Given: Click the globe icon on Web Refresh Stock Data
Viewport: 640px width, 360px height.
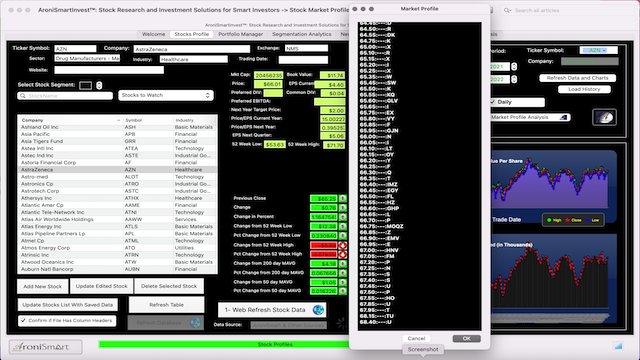Looking at the screenshot, I should [x=318, y=310].
